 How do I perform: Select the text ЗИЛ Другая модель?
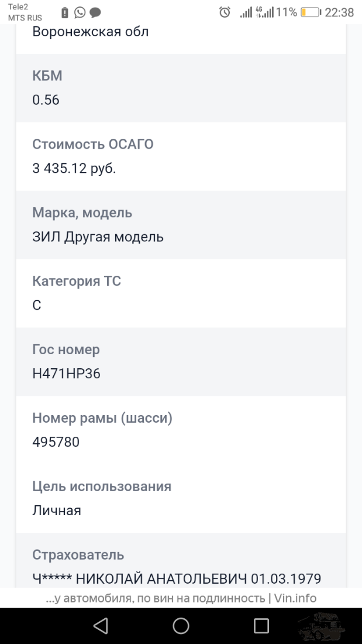[98, 237]
